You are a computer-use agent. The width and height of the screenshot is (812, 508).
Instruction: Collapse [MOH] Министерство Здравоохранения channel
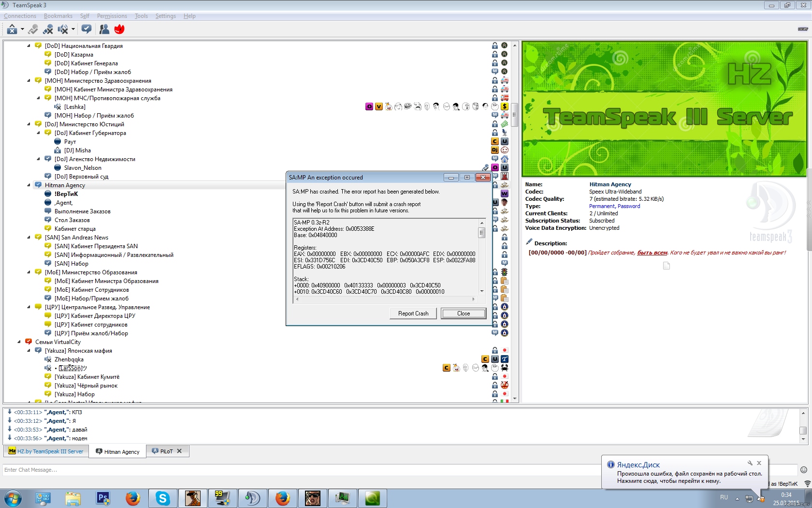(x=29, y=81)
